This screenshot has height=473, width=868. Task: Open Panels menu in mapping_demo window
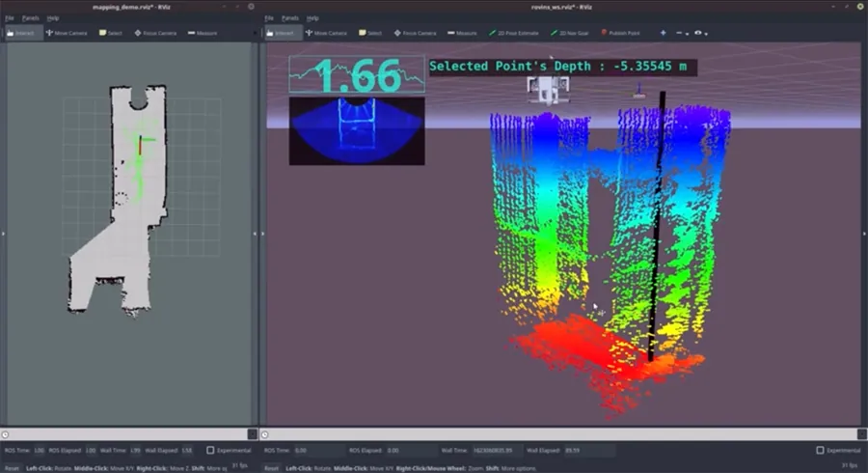(31, 18)
